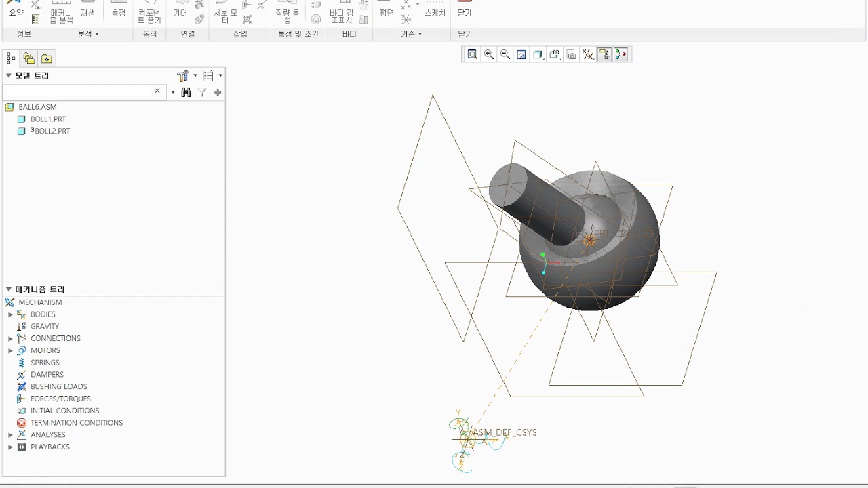The width and height of the screenshot is (868, 488).
Task: Click the tree filter funnel icon
Action: pos(202,92)
